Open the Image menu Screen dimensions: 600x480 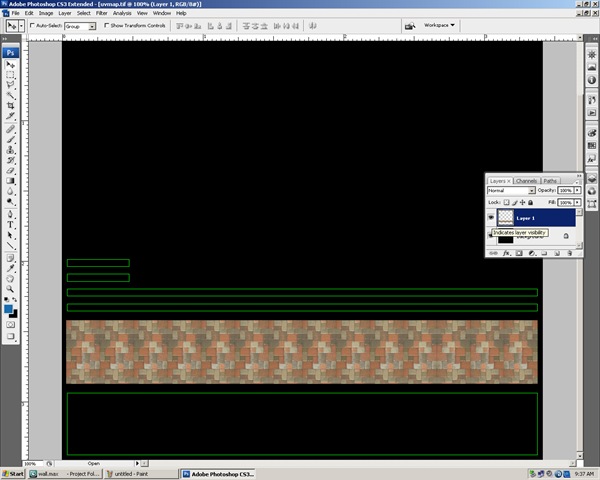coord(46,13)
